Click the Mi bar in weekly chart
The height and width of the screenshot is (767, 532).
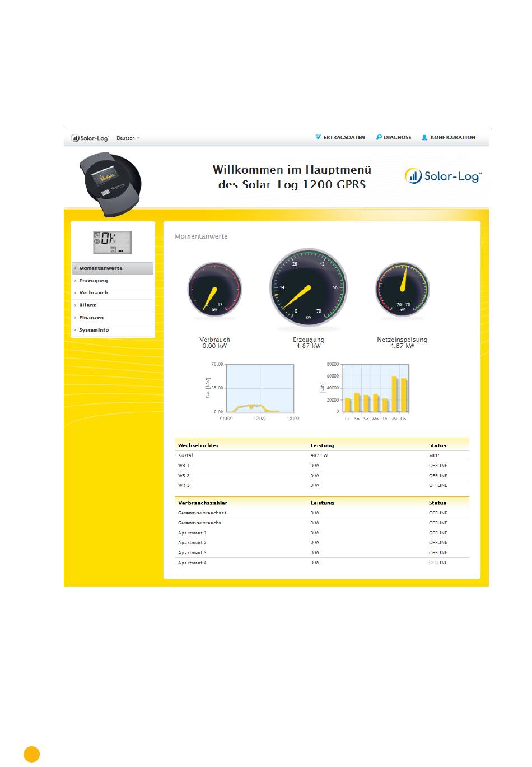click(394, 394)
